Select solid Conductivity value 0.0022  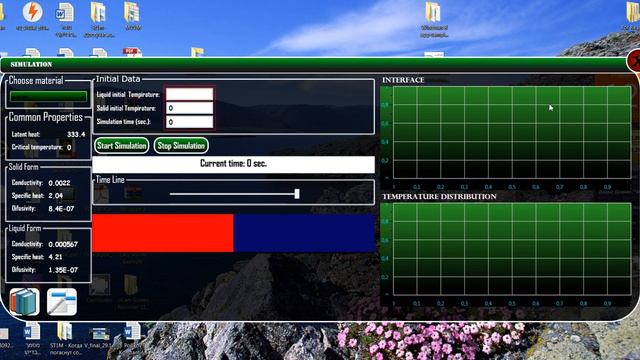tap(59, 183)
